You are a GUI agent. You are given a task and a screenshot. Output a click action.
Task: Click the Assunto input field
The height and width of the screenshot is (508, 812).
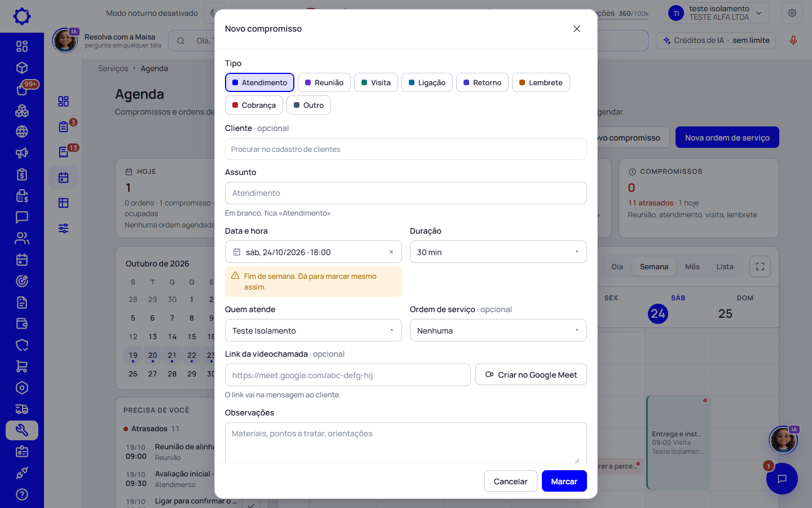pos(405,193)
